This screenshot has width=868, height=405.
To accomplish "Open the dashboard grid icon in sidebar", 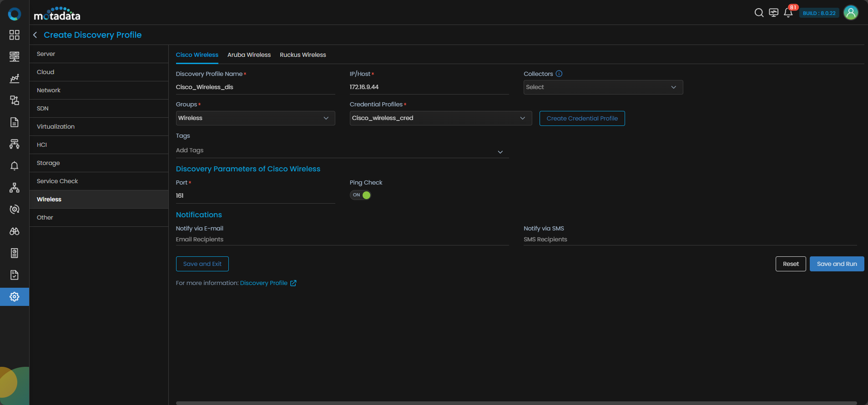I will pos(15,35).
